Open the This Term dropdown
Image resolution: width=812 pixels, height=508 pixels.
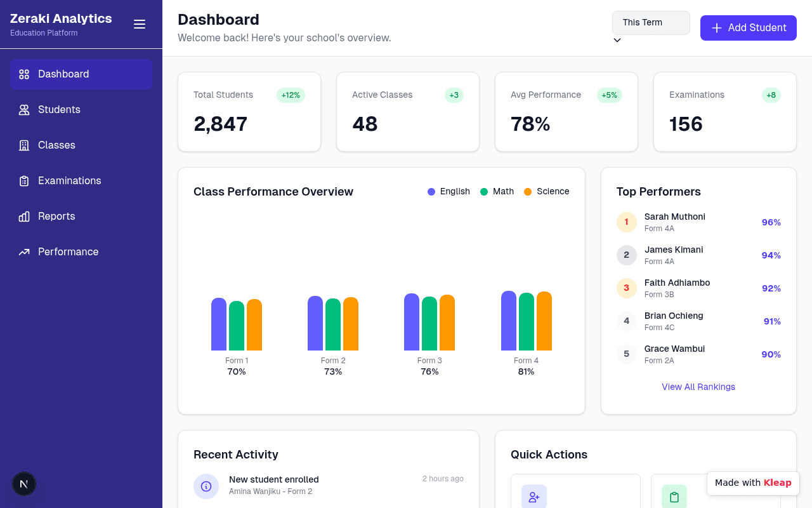(651, 23)
